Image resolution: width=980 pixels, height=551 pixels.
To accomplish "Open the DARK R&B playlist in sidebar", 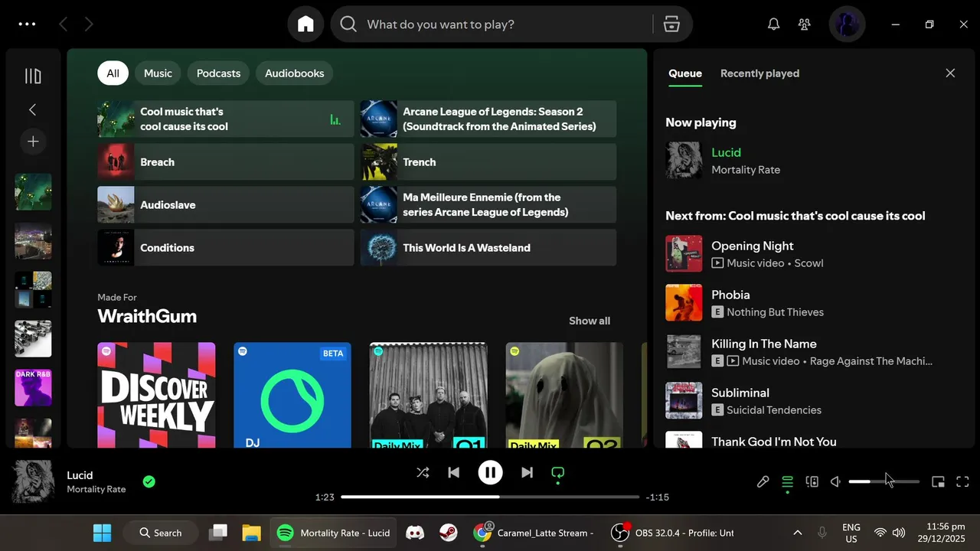I will click(x=33, y=388).
